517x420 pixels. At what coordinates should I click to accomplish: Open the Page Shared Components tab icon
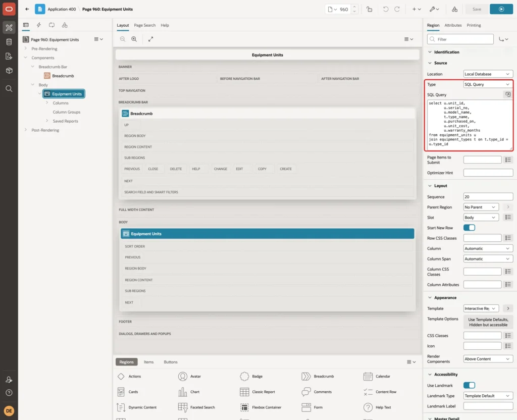point(65,25)
